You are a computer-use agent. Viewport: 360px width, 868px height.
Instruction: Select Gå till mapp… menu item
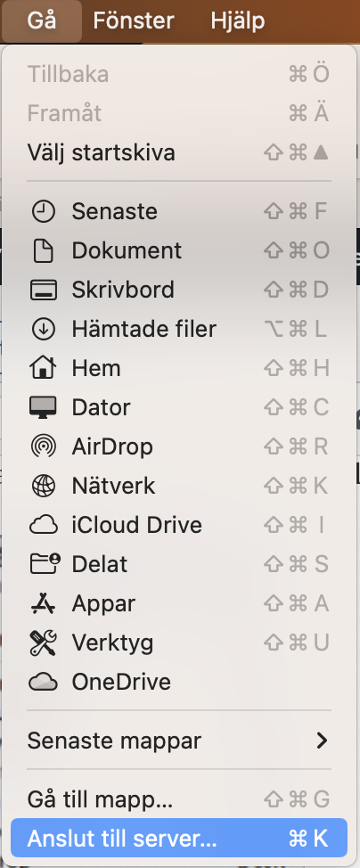pyautogui.click(x=179, y=799)
